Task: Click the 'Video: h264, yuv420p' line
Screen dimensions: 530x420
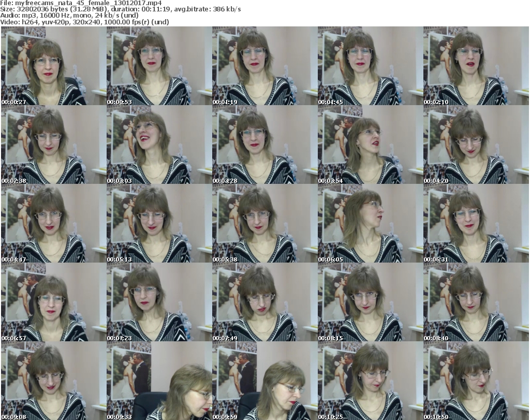Action: (x=84, y=22)
